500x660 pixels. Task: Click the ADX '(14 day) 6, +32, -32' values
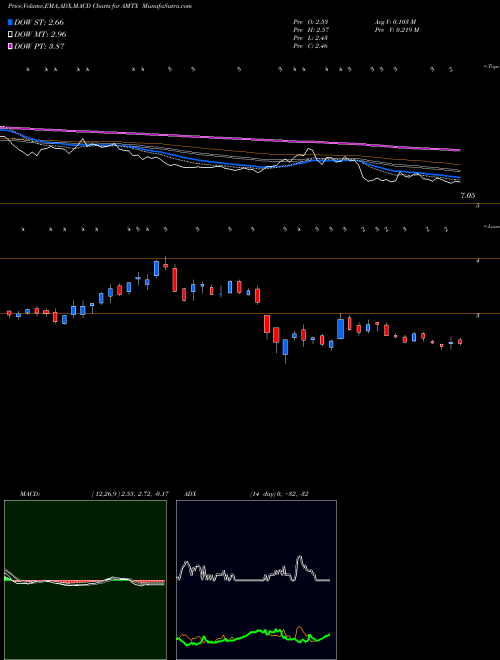pos(279,494)
